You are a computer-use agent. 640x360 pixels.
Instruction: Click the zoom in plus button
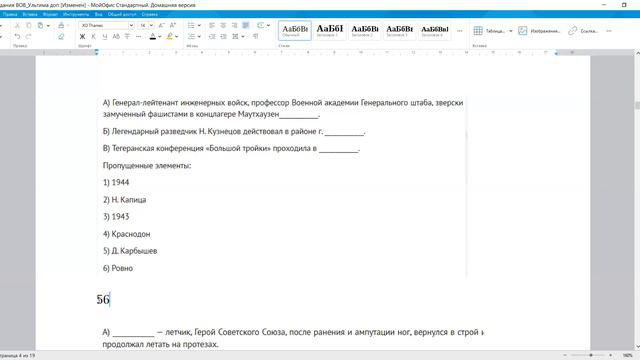click(x=611, y=356)
